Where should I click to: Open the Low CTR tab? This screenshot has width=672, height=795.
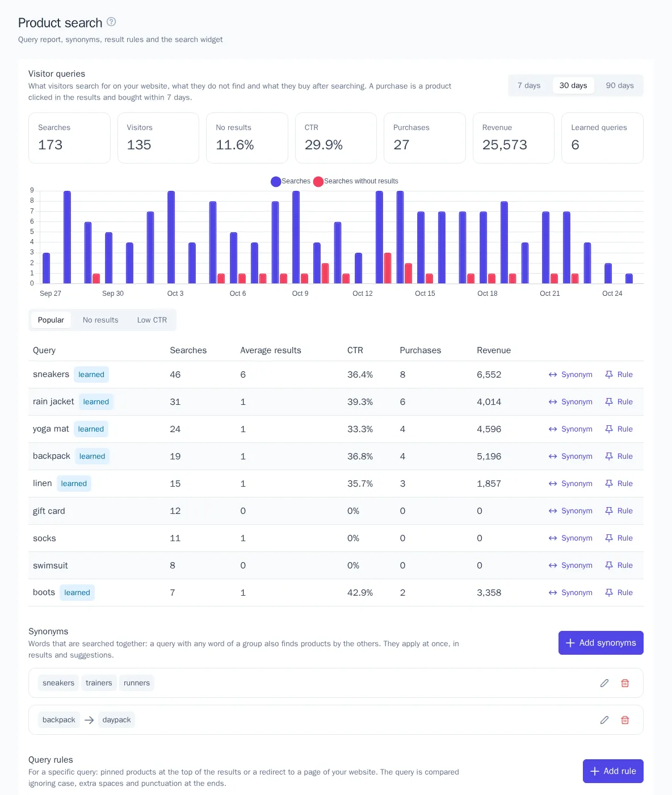(x=152, y=320)
